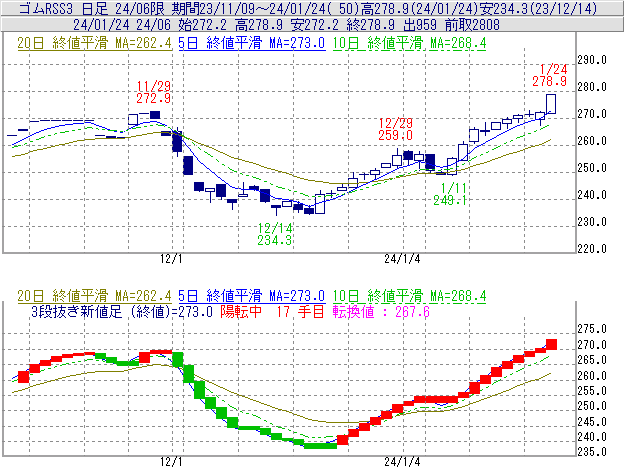This screenshot has width=624, height=475.
Task: Click the 1/24 278.9 high annotation
Action: point(550,75)
